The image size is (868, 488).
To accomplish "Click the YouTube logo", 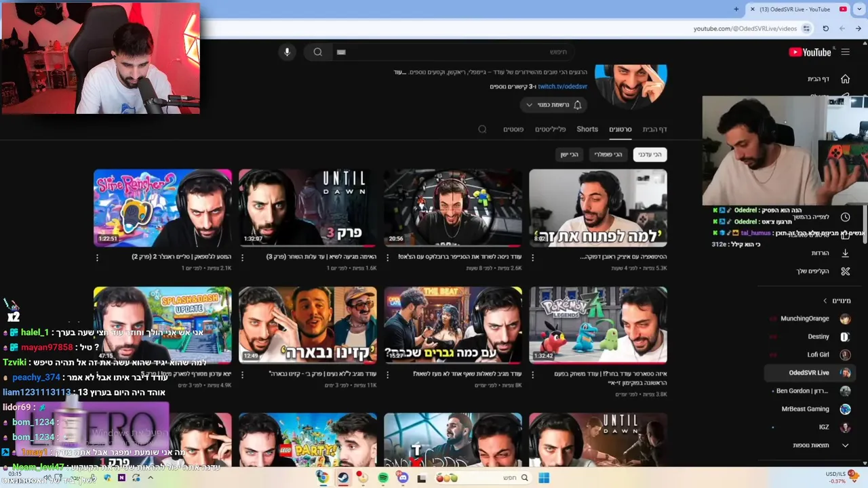I will click(x=810, y=52).
